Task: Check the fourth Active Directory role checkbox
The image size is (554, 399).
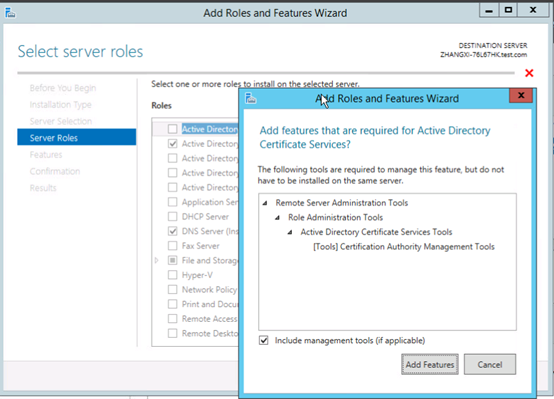Action: pos(172,172)
